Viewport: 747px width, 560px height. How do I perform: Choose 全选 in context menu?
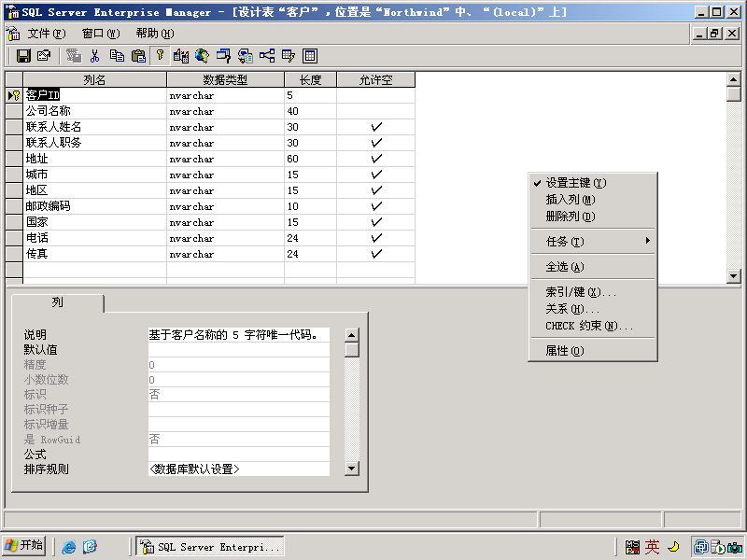tap(593, 267)
